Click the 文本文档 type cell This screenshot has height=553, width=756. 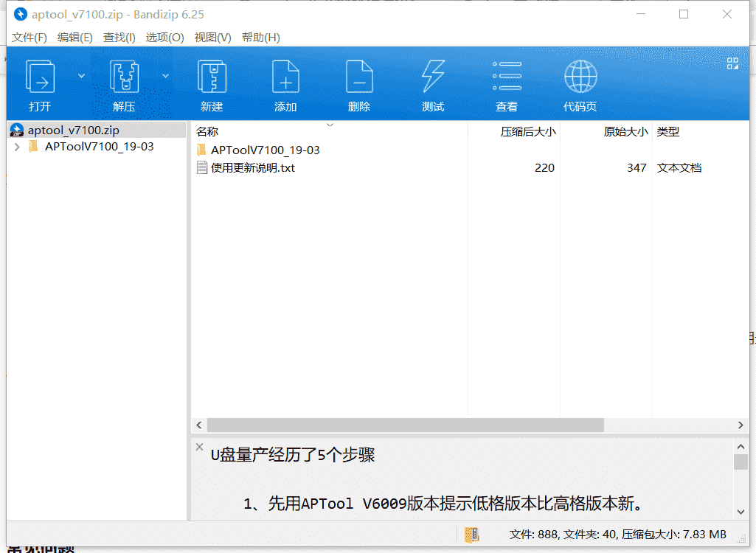coord(679,168)
